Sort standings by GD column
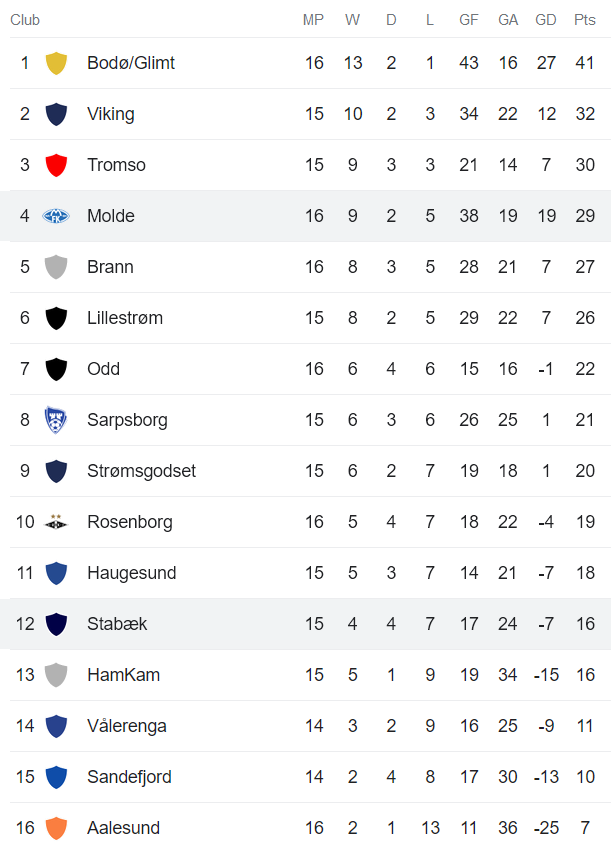 [546, 19]
